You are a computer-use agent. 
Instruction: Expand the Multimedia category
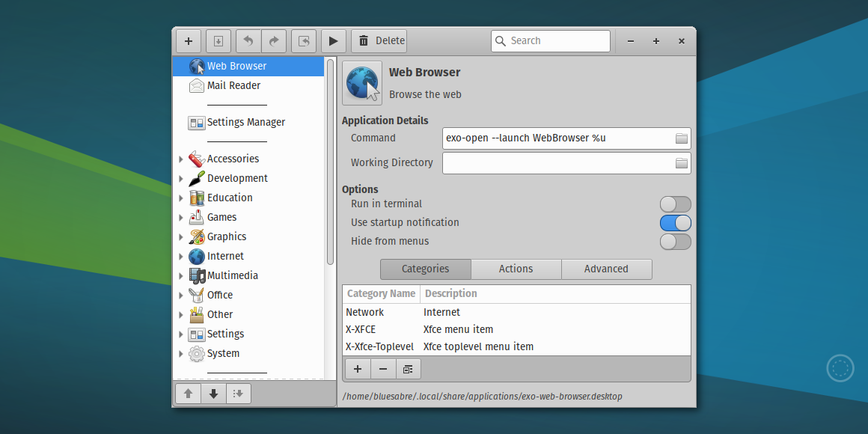tap(180, 275)
